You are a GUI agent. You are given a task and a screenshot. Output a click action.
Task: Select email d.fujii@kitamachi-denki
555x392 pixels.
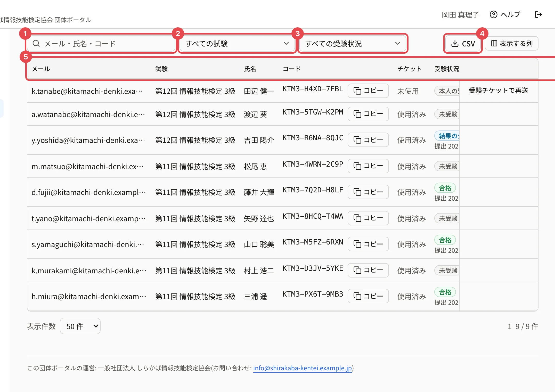(x=89, y=192)
